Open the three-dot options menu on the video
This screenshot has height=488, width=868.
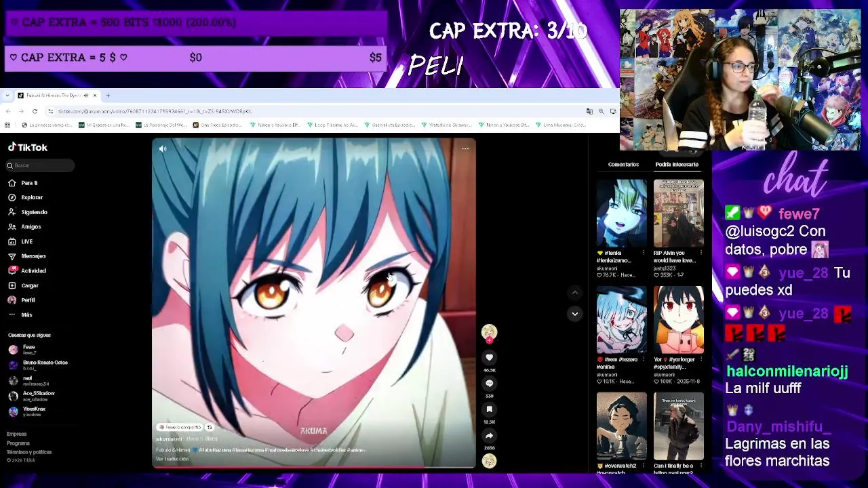pyautogui.click(x=465, y=148)
